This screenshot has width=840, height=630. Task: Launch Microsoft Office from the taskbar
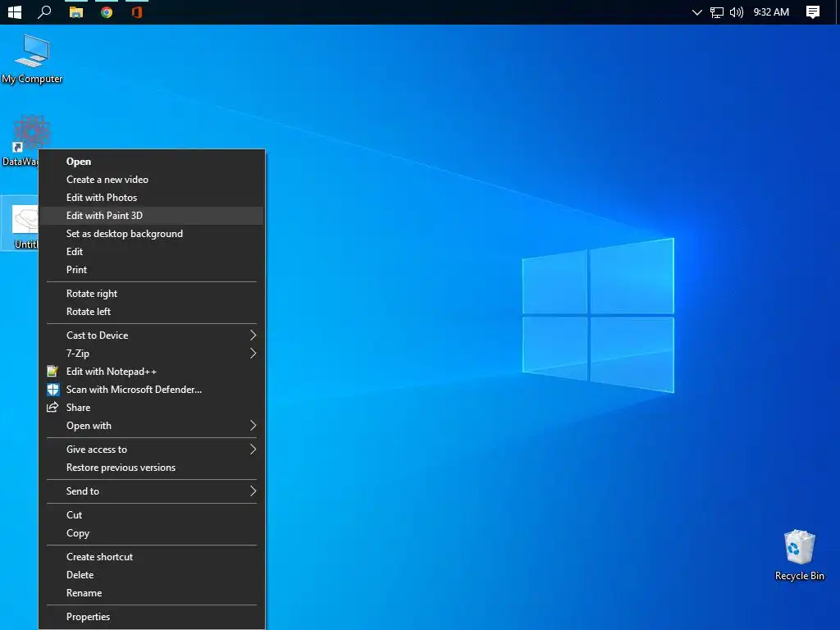coord(137,11)
